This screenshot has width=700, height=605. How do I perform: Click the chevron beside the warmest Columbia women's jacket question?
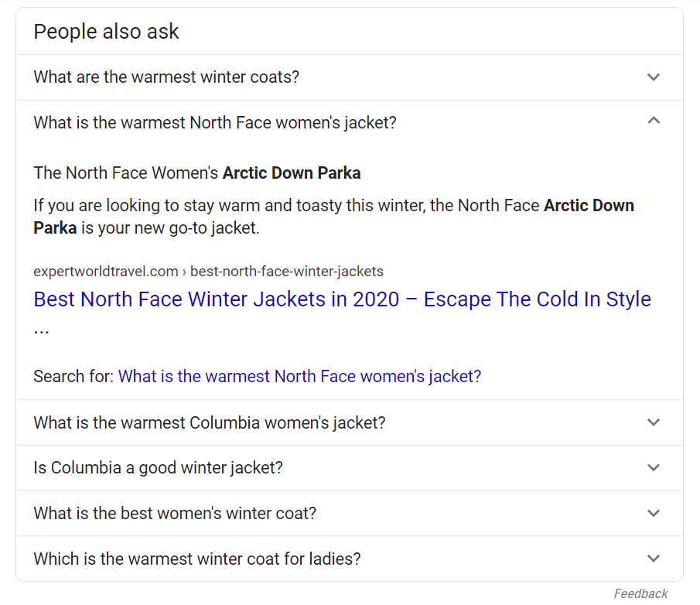point(654,422)
